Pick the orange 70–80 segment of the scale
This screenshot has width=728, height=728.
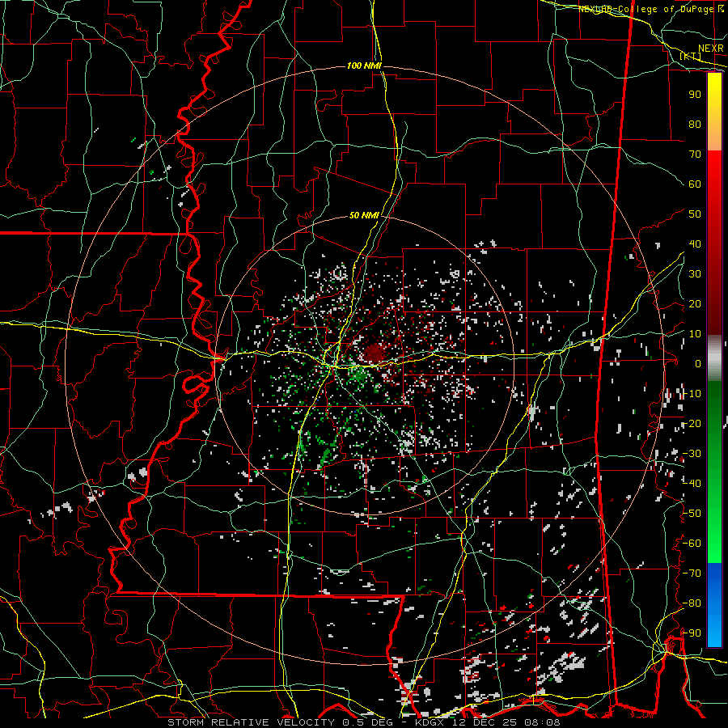tap(714, 137)
